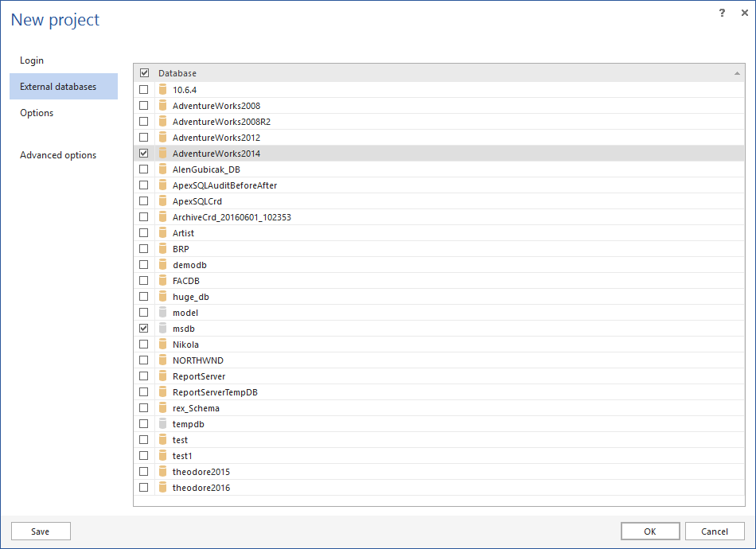Click the huge_db database icon
The height and width of the screenshot is (549, 756).
point(163,297)
